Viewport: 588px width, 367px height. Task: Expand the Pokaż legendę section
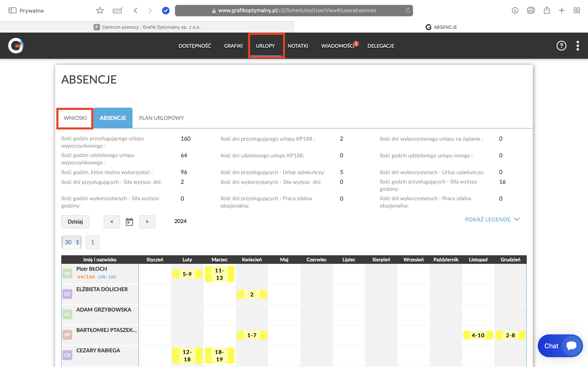[x=492, y=219]
